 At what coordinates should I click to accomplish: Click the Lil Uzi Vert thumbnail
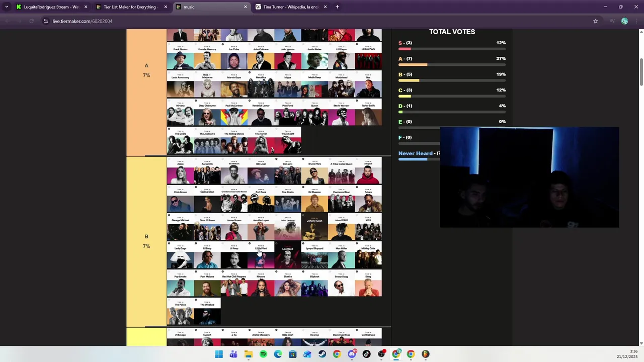point(261,255)
